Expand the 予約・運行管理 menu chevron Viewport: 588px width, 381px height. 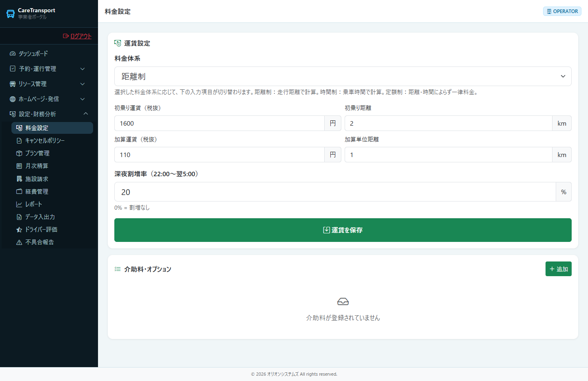point(82,69)
